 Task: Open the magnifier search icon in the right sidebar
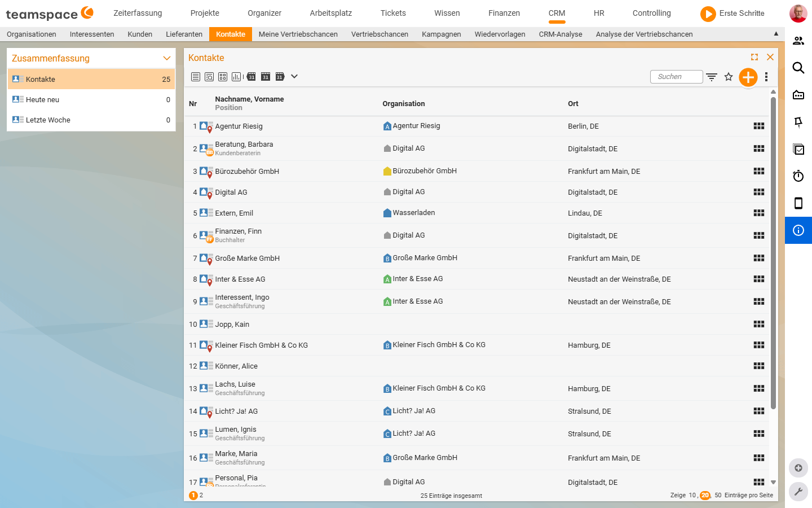[x=798, y=68]
